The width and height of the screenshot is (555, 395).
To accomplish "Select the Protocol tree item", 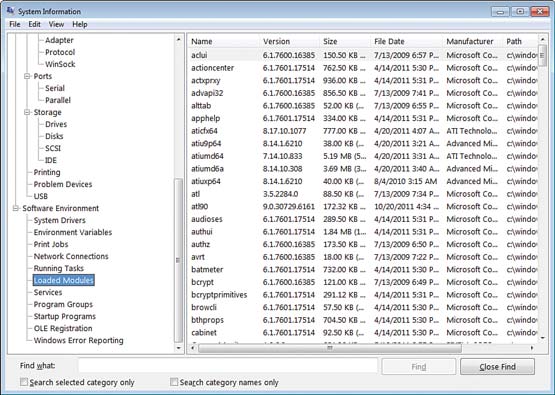I will [x=60, y=52].
